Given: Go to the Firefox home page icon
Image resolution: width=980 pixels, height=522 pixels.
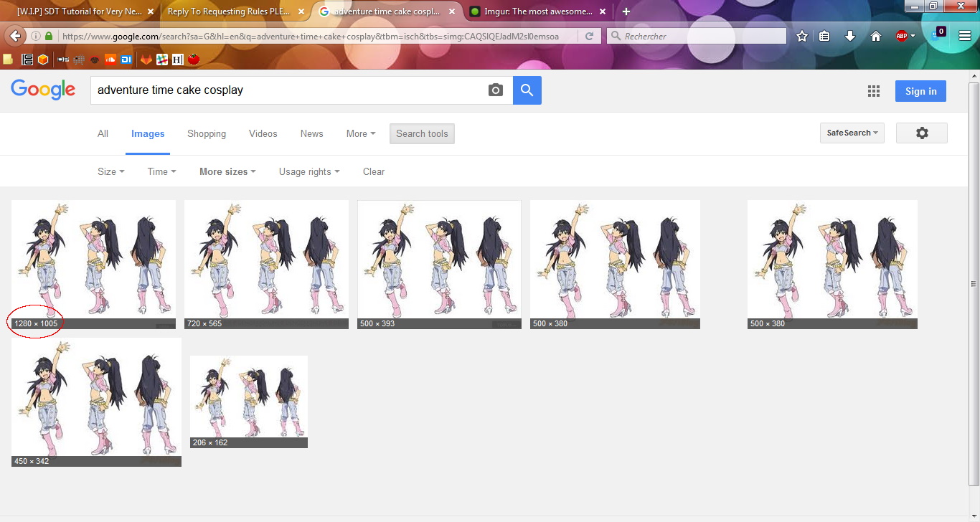Looking at the screenshot, I should (875, 36).
